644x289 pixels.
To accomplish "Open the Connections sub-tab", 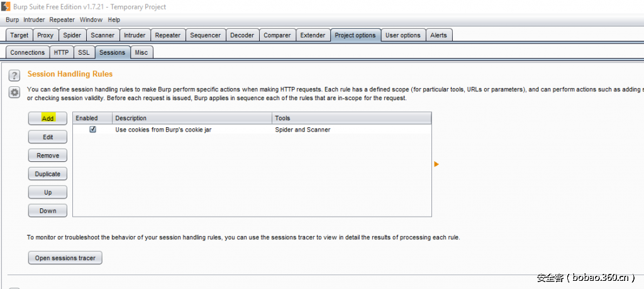I will (28, 53).
